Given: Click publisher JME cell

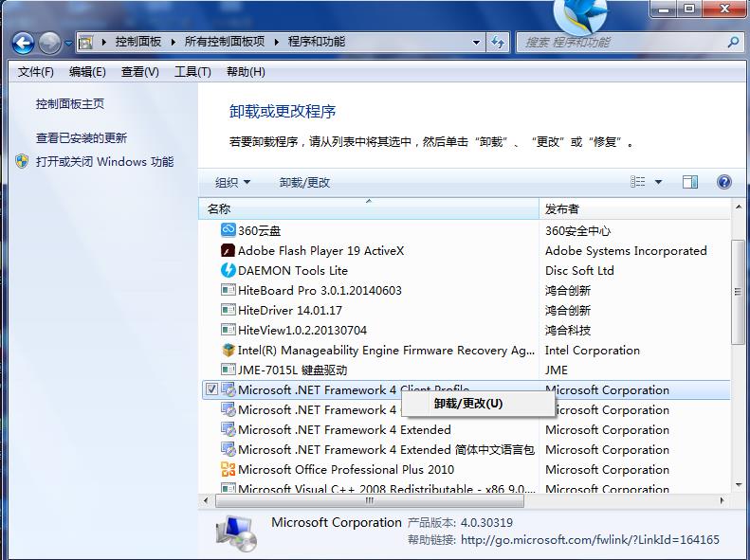Looking at the screenshot, I should [x=557, y=370].
